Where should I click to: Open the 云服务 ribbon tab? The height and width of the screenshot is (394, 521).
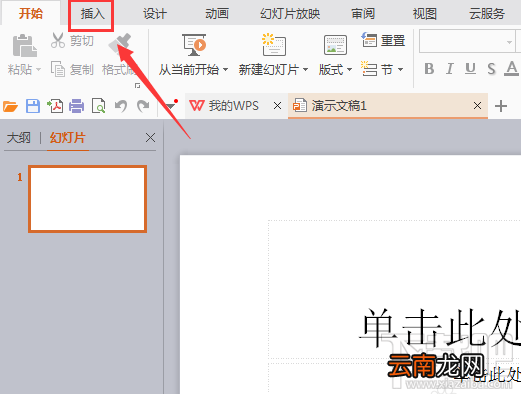click(487, 14)
